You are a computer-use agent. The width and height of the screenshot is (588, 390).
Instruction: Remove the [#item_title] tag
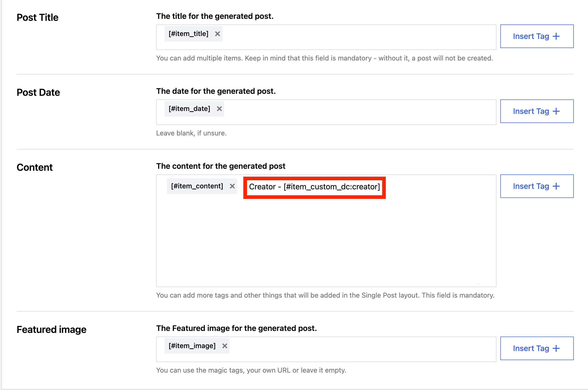[217, 34]
